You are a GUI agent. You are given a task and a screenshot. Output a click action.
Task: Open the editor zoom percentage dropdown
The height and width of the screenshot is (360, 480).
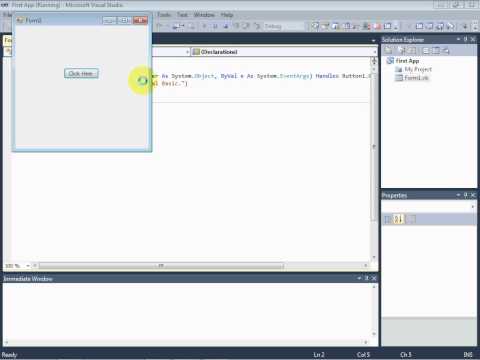[28, 266]
